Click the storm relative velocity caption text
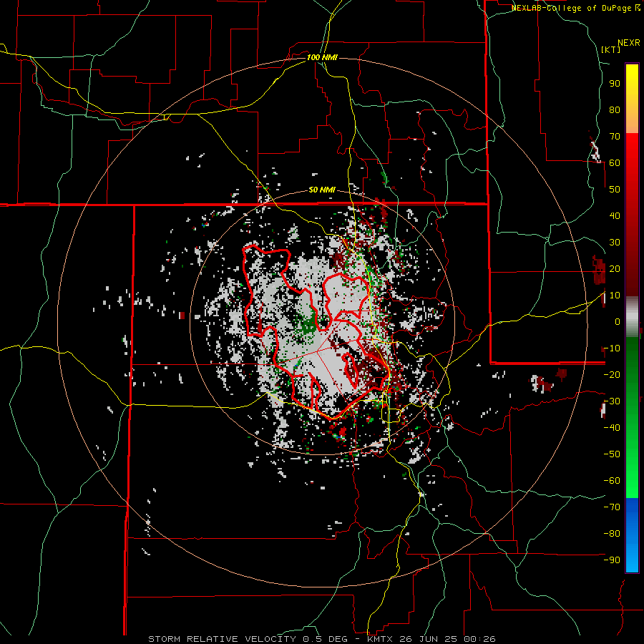Screen dimensions: 644x644 [321, 639]
